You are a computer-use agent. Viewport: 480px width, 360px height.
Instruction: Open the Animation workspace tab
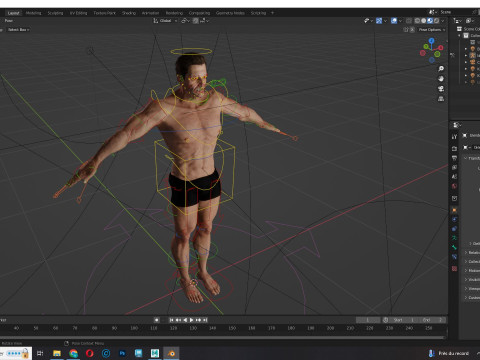pos(150,13)
